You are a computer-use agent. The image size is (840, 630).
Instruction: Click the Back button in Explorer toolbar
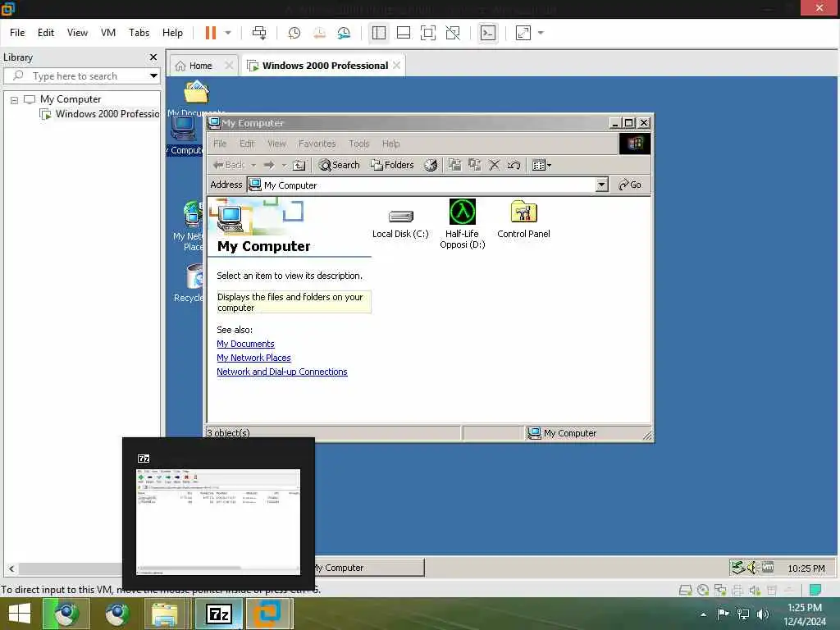[230, 165]
